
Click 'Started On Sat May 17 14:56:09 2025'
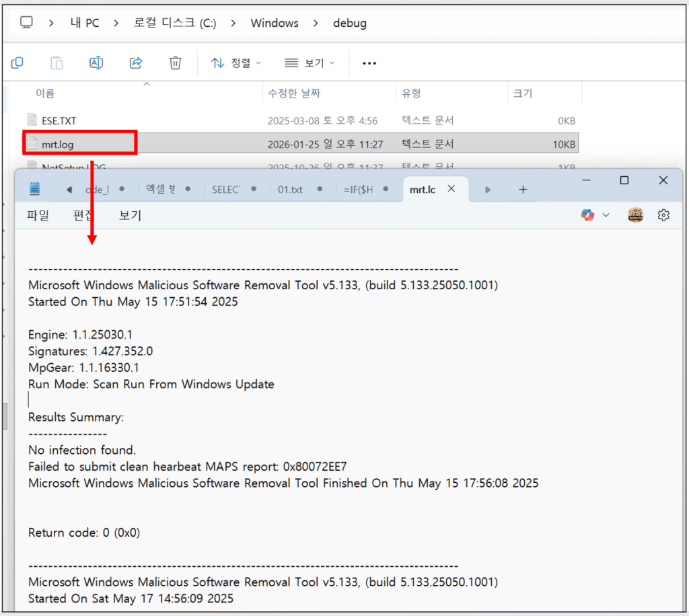[131, 599]
